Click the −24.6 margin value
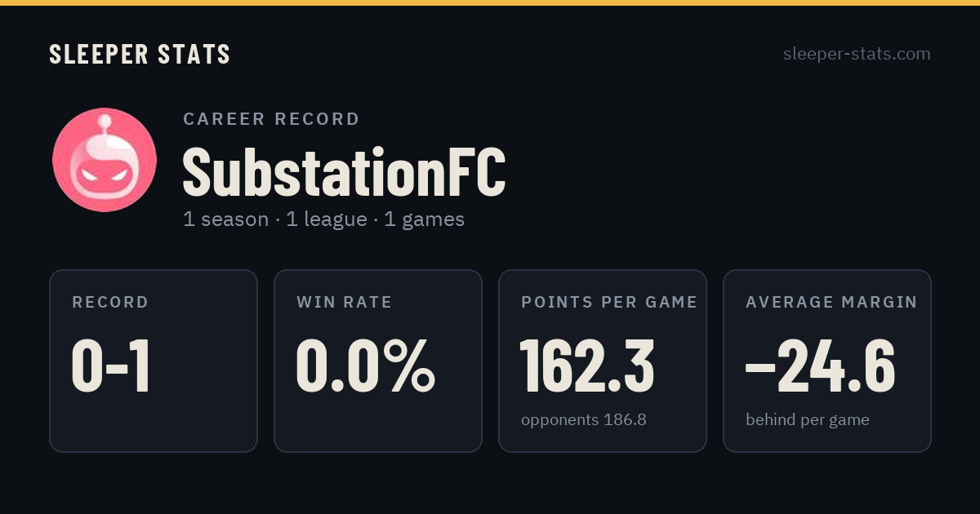Image resolution: width=980 pixels, height=514 pixels. tap(821, 366)
